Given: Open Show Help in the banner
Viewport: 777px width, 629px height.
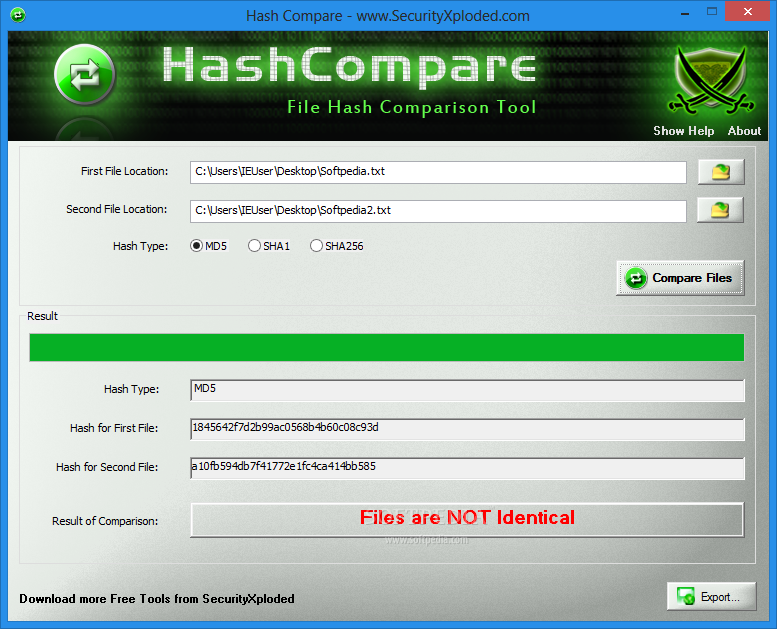Looking at the screenshot, I should [683, 131].
